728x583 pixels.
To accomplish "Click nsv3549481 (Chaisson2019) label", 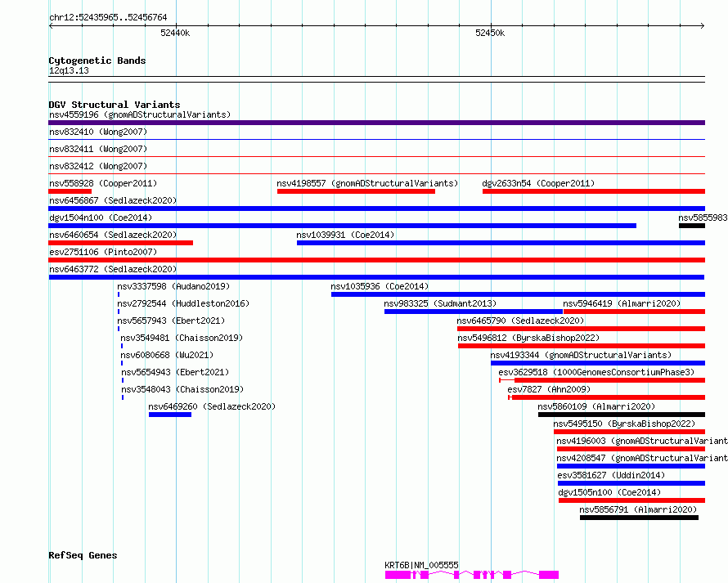I will coord(182,338).
